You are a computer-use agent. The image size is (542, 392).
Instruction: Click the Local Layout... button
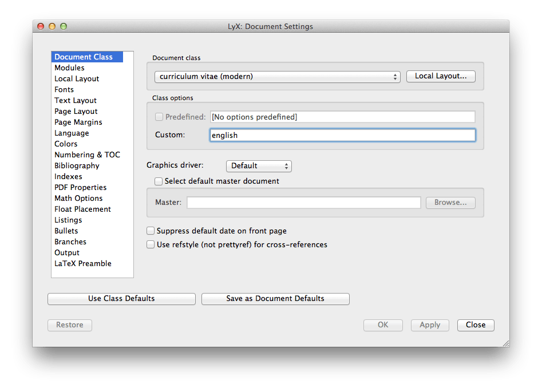(x=441, y=76)
